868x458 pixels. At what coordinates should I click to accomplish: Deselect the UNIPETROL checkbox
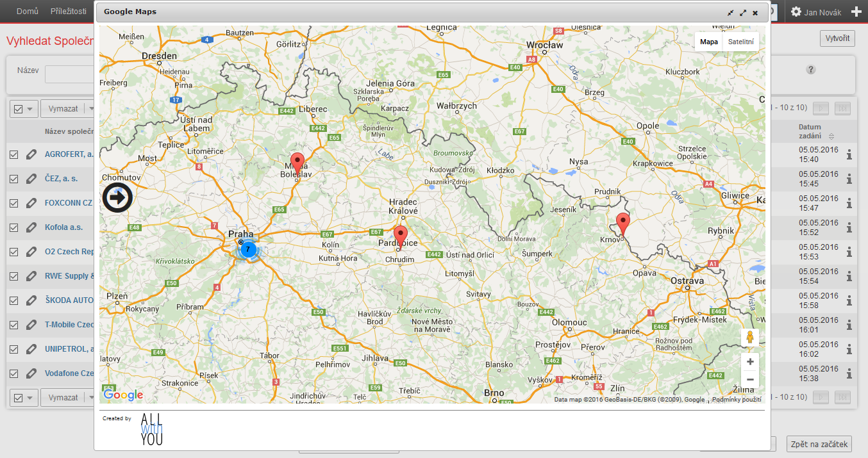click(x=14, y=349)
